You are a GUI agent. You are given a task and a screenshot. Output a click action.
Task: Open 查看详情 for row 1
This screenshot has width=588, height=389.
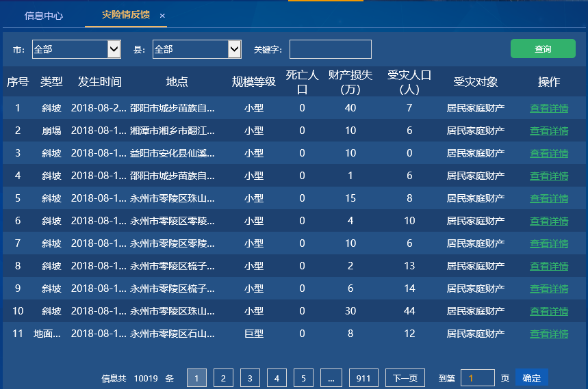(549, 108)
